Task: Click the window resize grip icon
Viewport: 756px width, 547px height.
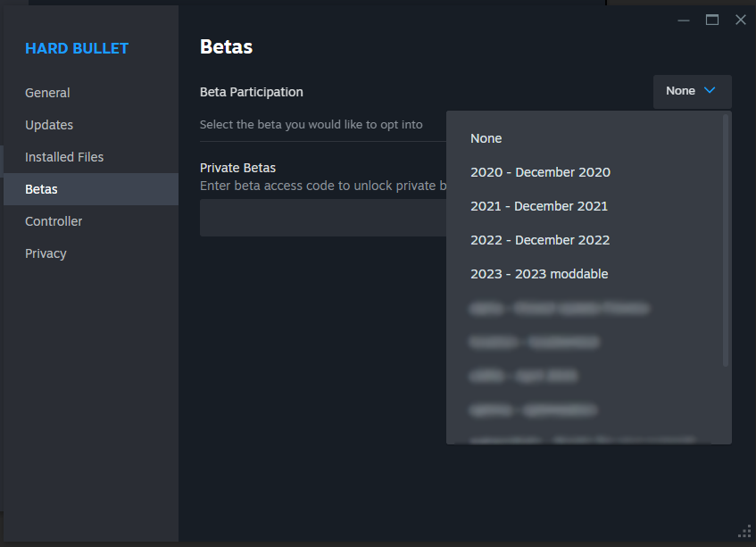Action: (745, 532)
